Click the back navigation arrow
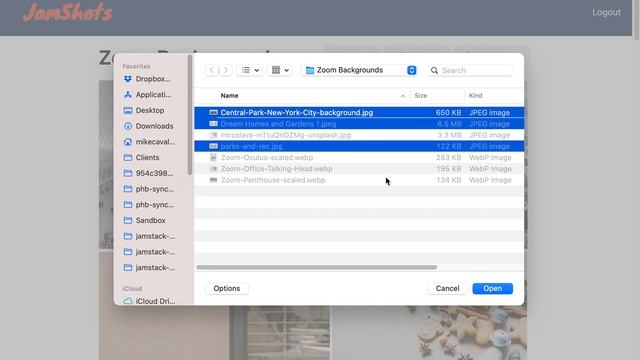Screen dimensions: 640x360 [x=211, y=70]
